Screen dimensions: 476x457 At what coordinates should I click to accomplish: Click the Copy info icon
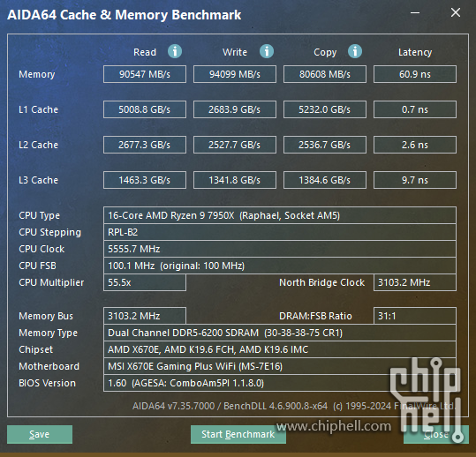tap(355, 51)
